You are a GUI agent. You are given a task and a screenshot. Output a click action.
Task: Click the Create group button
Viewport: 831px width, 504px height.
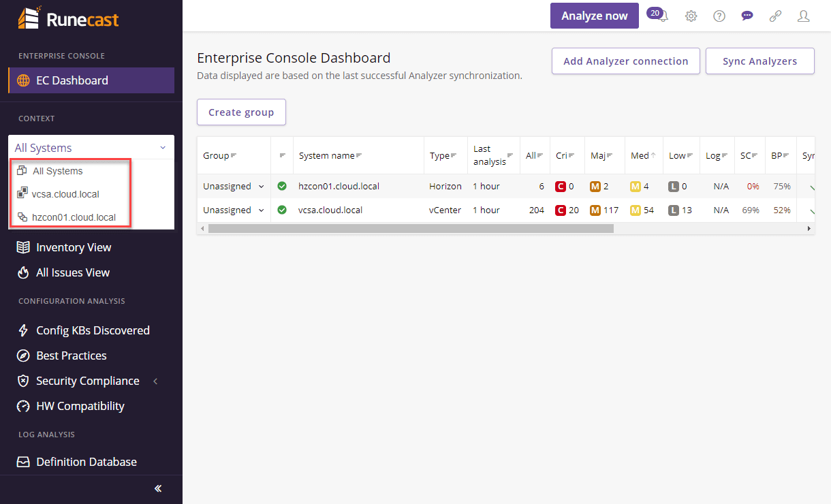pyautogui.click(x=241, y=112)
